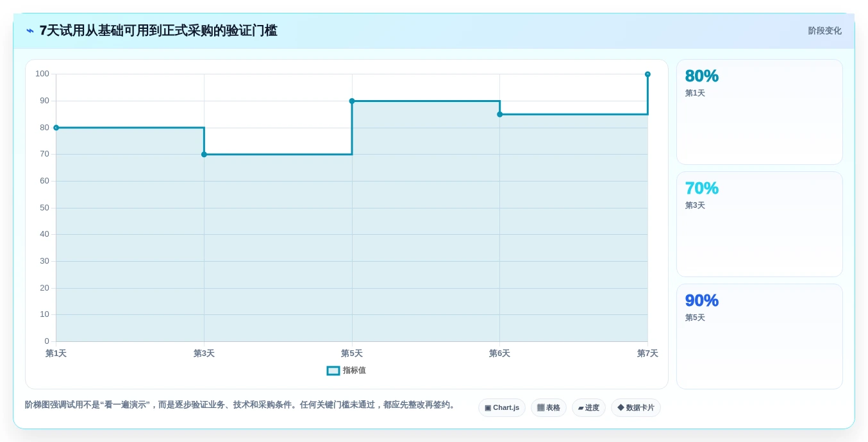
Task: Click the 100 y-axis value
Action: (x=42, y=74)
